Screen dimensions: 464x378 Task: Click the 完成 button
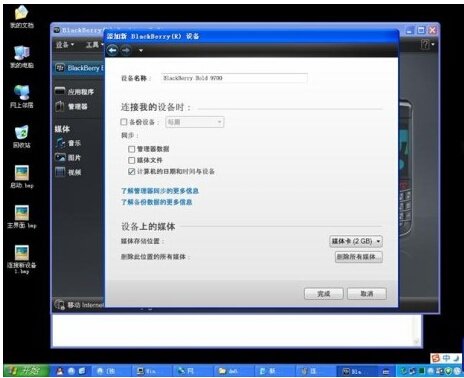click(323, 294)
